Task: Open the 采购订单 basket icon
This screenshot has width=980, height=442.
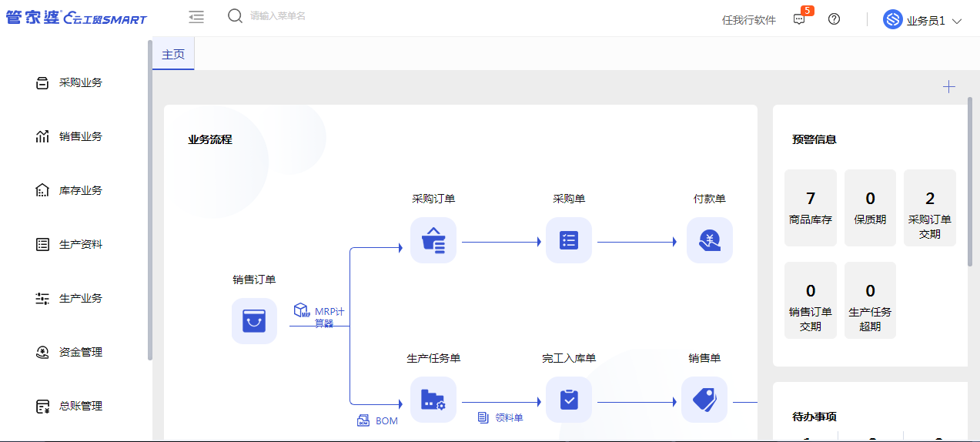Action: pos(433,240)
